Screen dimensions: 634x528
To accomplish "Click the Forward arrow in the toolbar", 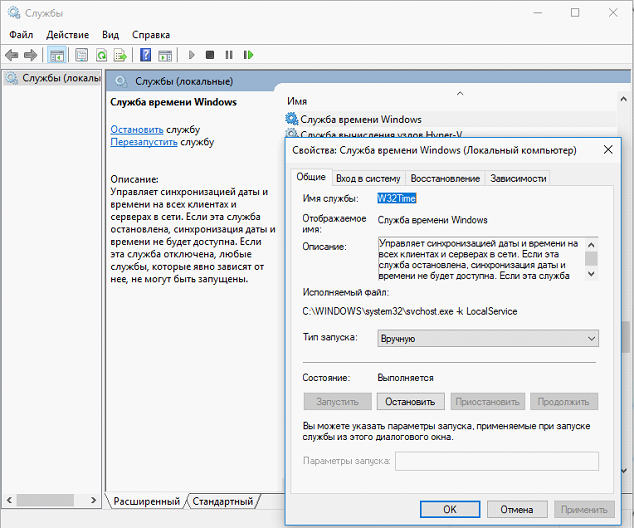I will (x=30, y=55).
